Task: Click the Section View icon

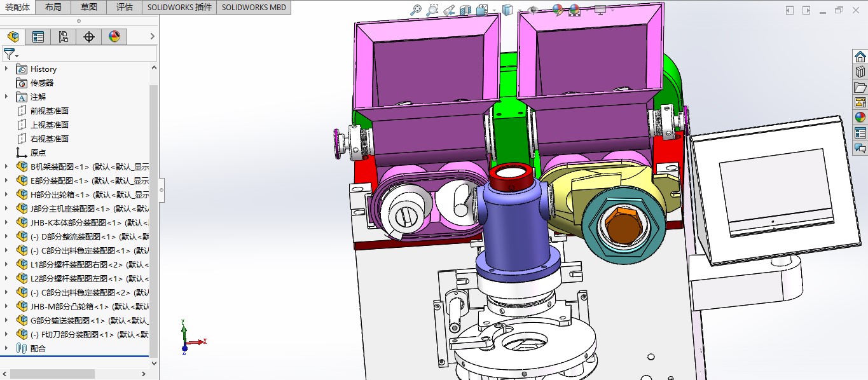Action: coord(465,10)
